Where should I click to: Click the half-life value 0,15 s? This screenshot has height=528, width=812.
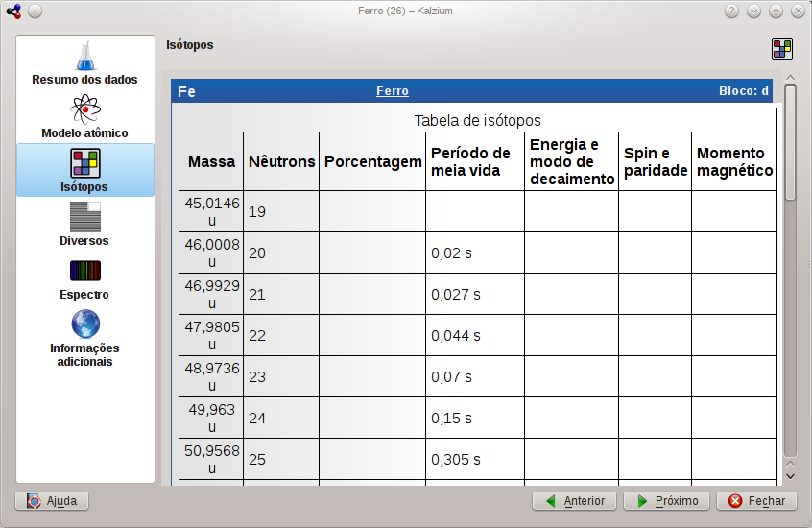pyautogui.click(x=451, y=419)
